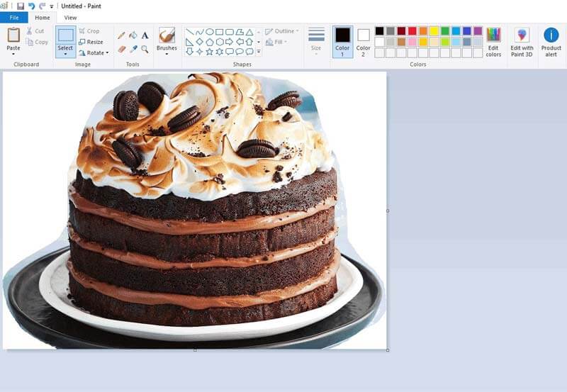Screen dimensions: 567x392
Task: Open the File menu
Action: pos(14,17)
